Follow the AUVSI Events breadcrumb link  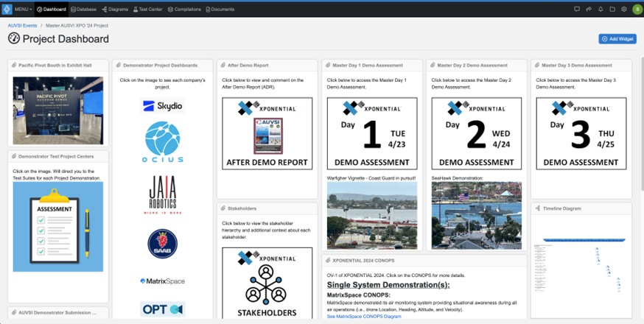(22, 26)
